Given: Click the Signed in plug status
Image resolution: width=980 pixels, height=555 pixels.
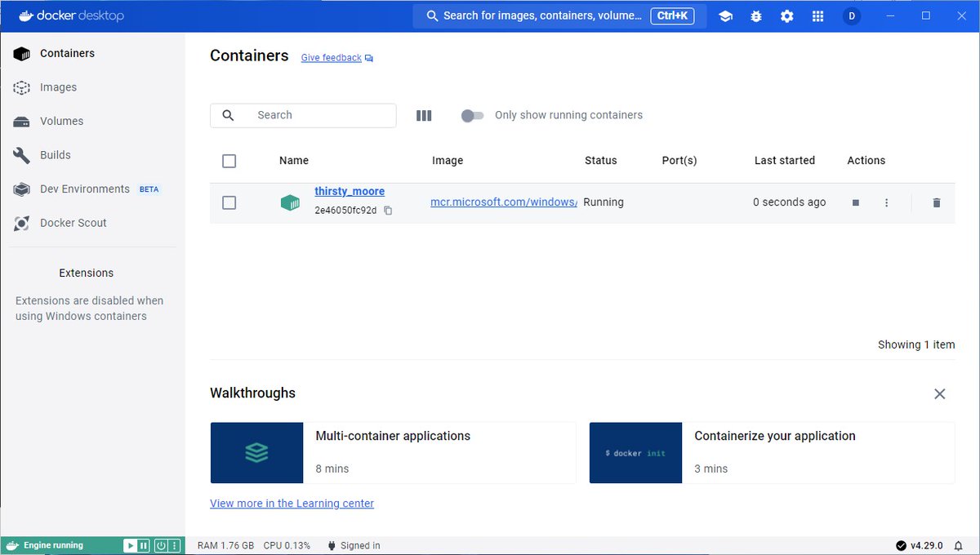Looking at the screenshot, I should (x=354, y=545).
